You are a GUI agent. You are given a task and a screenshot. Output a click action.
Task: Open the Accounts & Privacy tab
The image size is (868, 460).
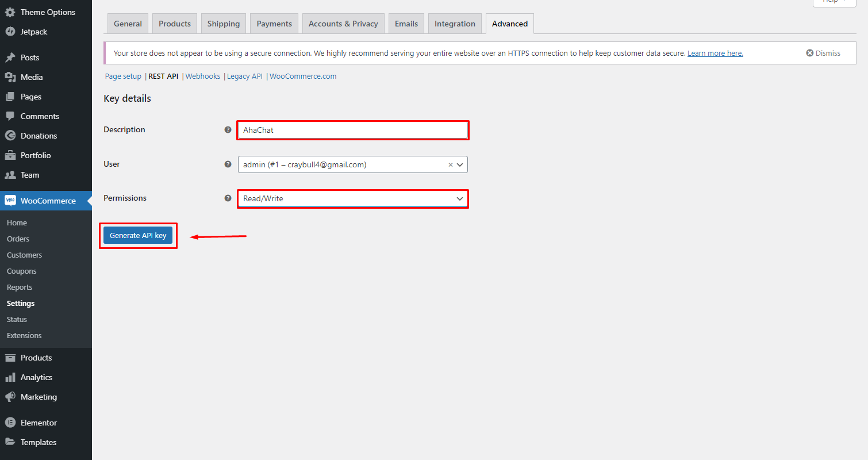pos(343,24)
